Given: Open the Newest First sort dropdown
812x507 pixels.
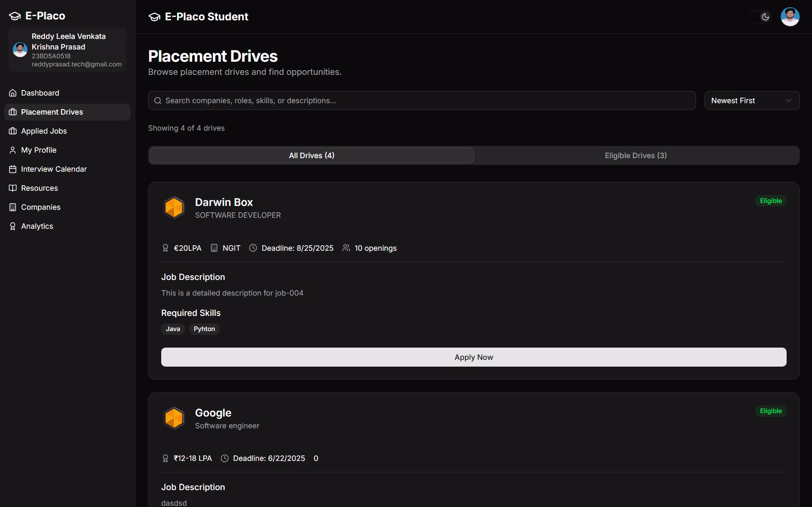Looking at the screenshot, I should [751, 100].
